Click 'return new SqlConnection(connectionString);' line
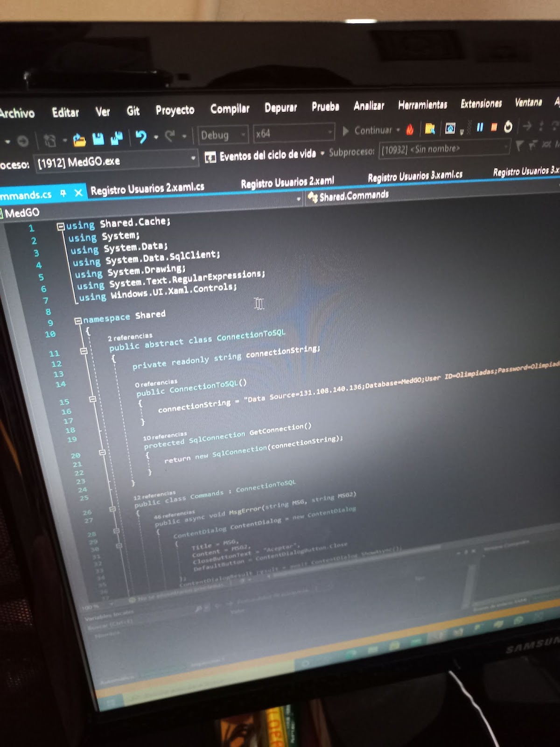The height and width of the screenshot is (747, 560). pyautogui.click(x=253, y=450)
